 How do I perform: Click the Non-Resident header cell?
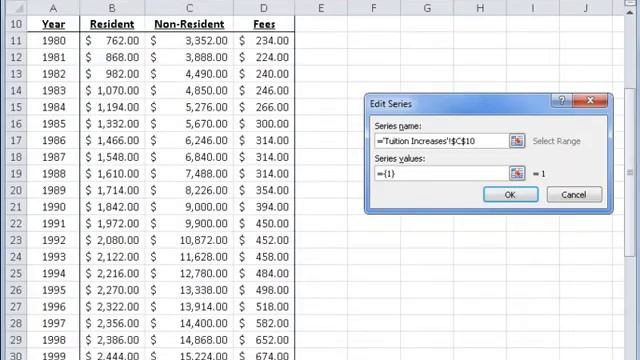[189, 24]
